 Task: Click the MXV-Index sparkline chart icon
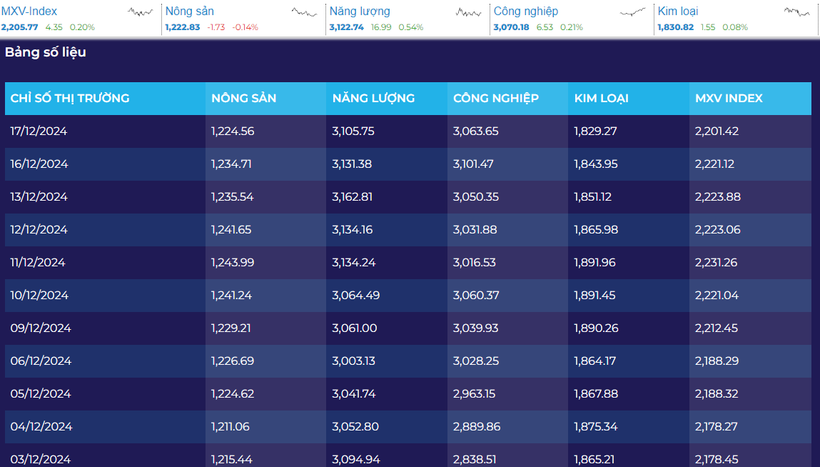click(141, 12)
